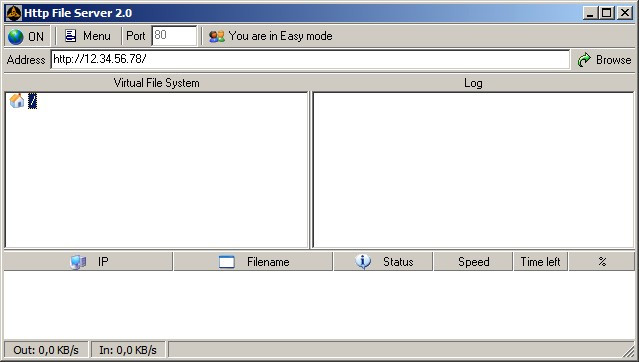Click the Port number field

[174, 36]
